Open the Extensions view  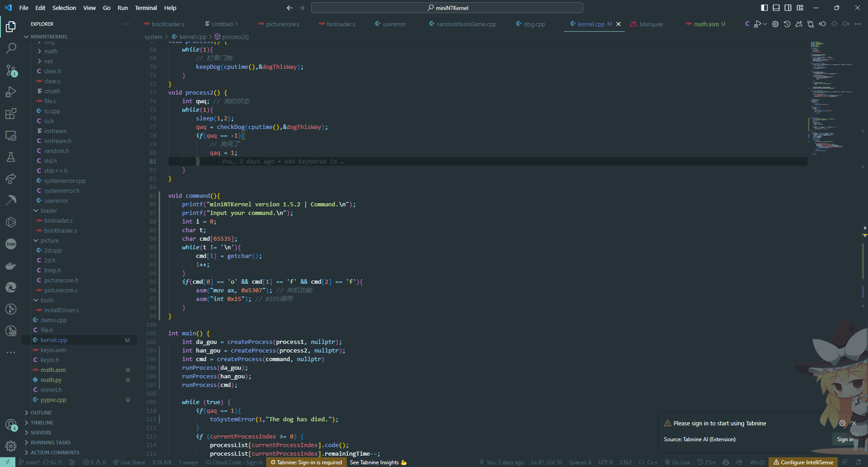(11, 114)
